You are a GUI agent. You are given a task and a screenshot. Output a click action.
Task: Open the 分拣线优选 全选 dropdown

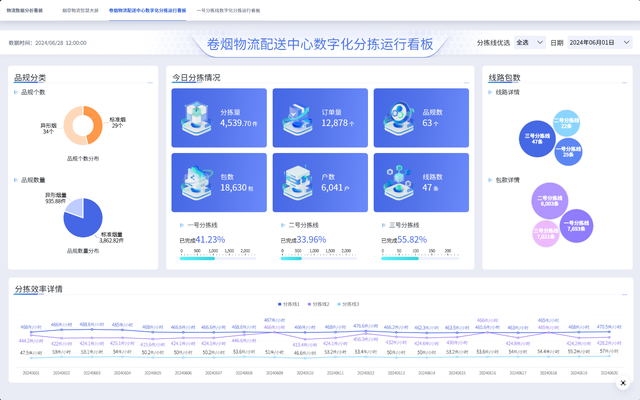[530, 42]
